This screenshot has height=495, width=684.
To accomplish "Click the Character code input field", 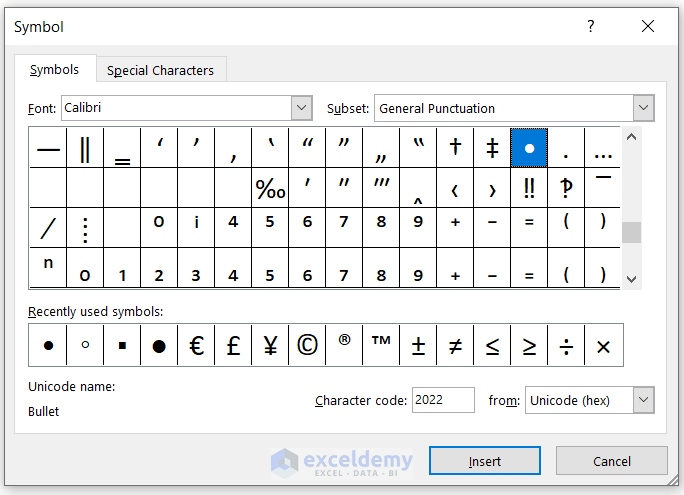I will coord(442,400).
